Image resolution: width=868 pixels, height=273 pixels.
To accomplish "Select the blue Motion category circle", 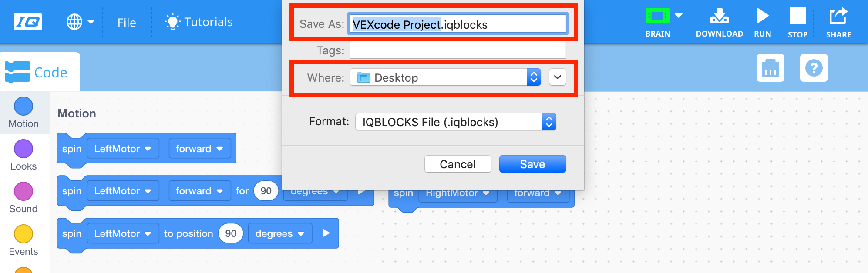I will 24,106.
